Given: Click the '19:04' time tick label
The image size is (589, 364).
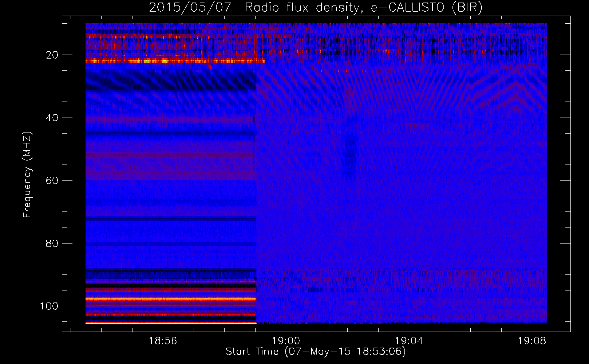Looking at the screenshot, I should coord(409,341).
